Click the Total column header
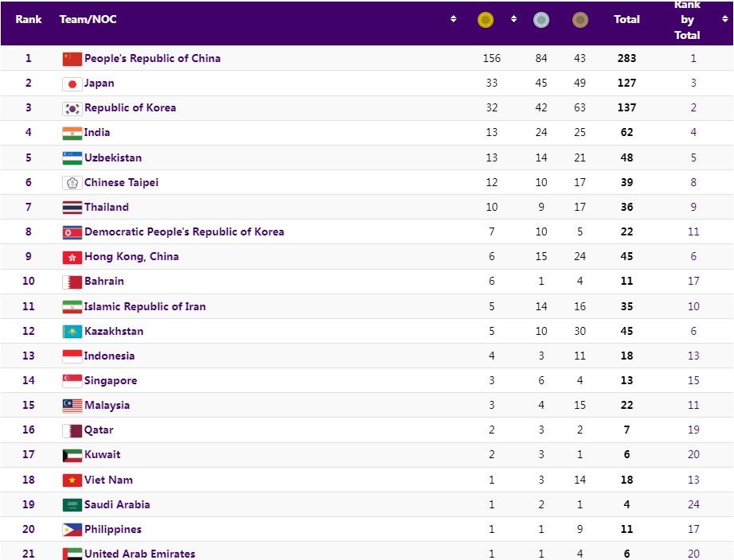734x560 pixels. coord(627,19)
